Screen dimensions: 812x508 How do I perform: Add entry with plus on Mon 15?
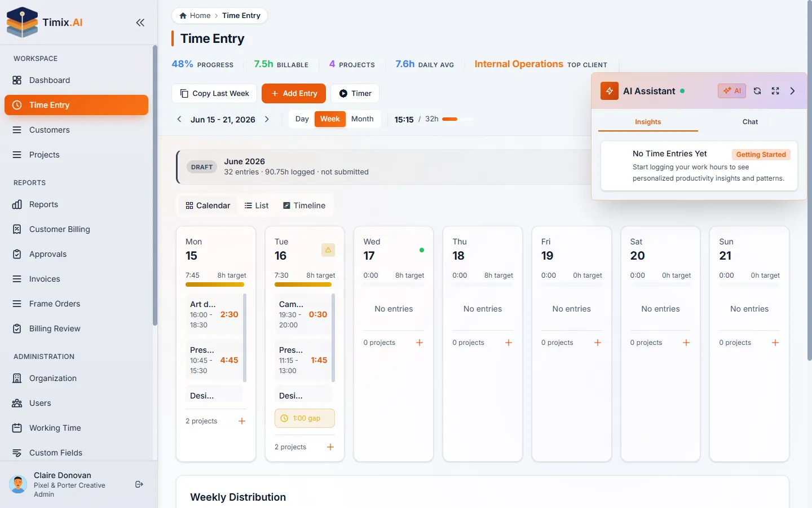point(242,421)
